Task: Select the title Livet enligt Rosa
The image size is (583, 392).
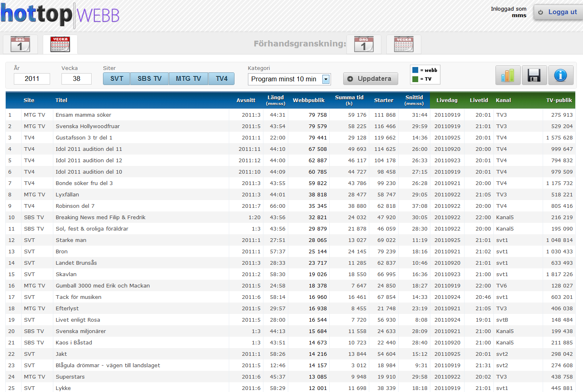Action: [78, 320]
